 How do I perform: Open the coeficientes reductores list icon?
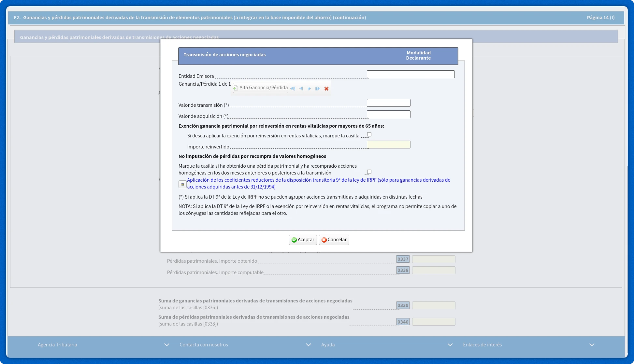(182, 185)
